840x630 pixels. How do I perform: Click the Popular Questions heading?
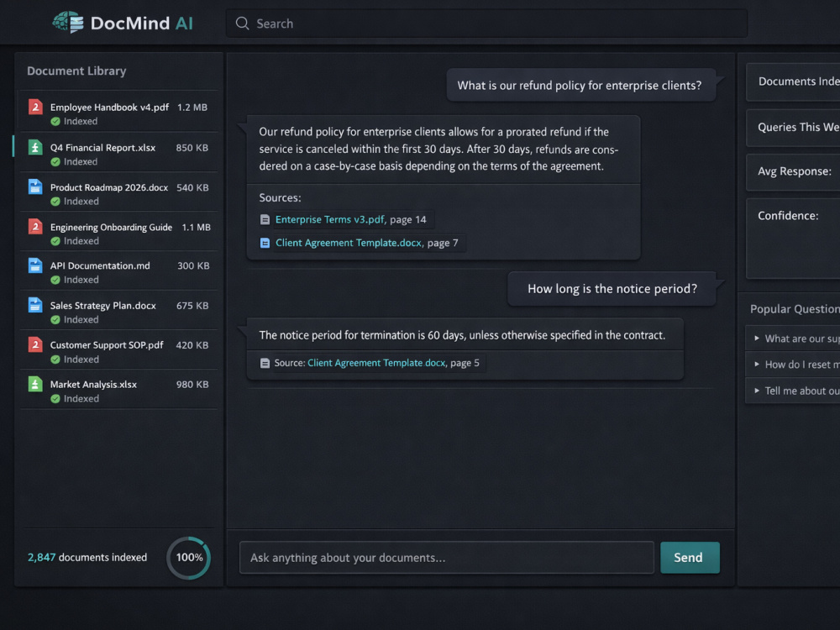(795, 309)
